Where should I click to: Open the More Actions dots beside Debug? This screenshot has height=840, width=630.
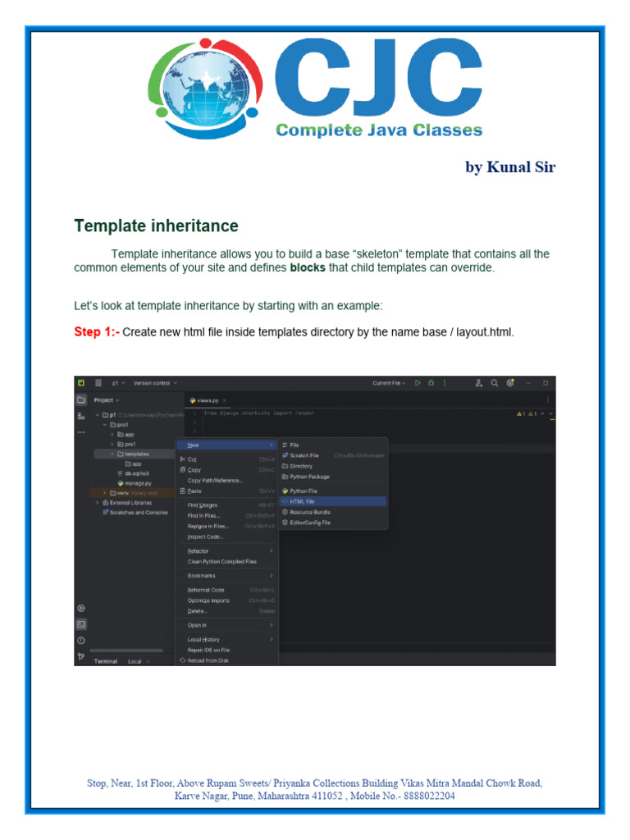(444, 383)
